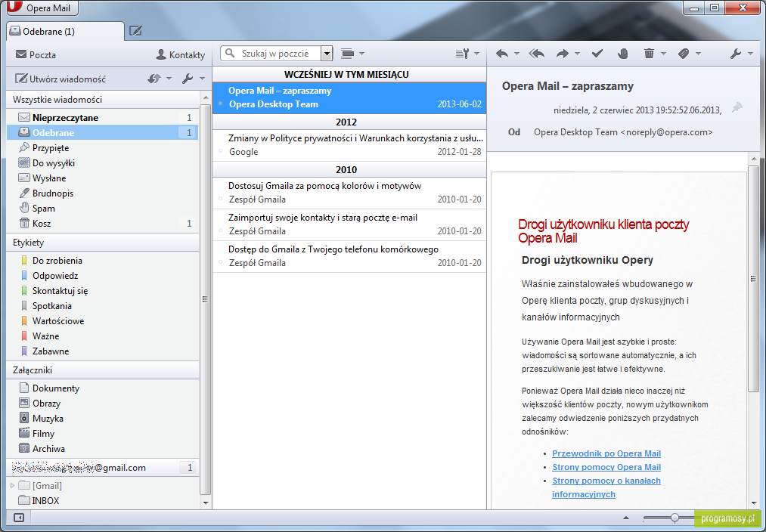The width and height of the screenshot is (766, 532).
Task: Open message Dostosuj Gmaila za pomocą kolorów
Action: coord(349,192)
